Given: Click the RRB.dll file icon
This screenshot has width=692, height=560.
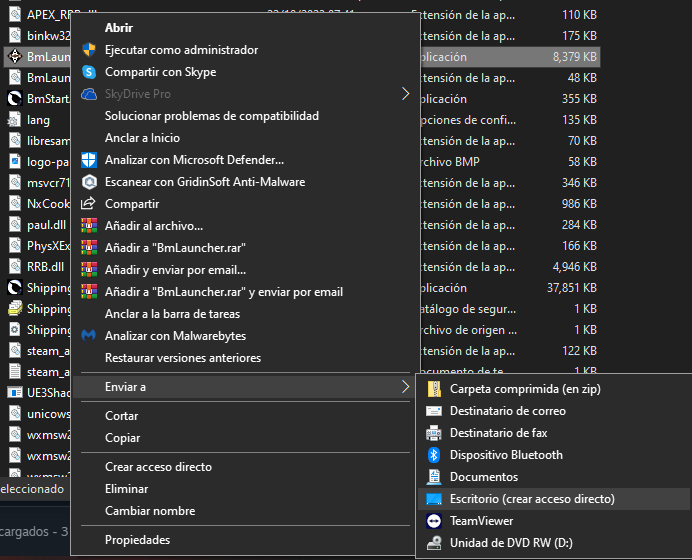Looking at the screenshot, I should point(15,267).
